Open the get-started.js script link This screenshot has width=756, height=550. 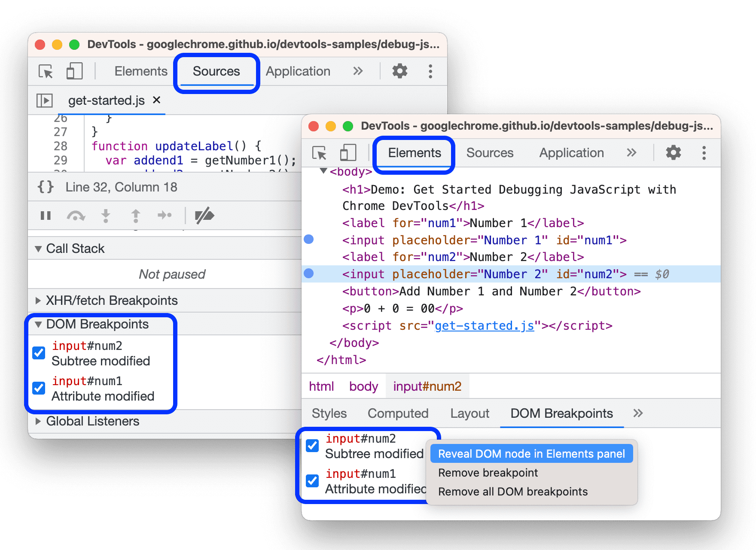(x=484, y=325)
